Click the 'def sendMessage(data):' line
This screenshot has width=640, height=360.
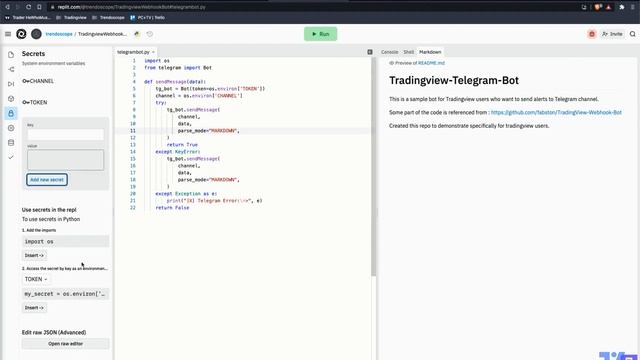tap(175, 82)
